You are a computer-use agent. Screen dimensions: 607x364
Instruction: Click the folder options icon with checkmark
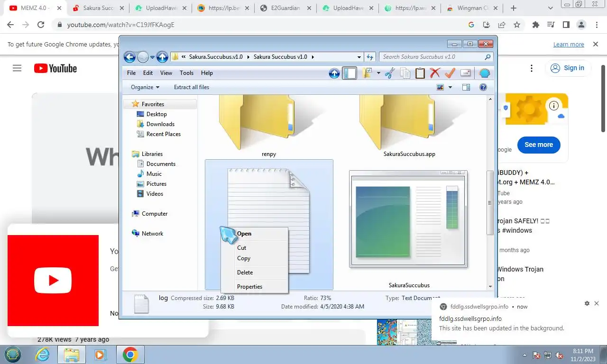(367, 73)
